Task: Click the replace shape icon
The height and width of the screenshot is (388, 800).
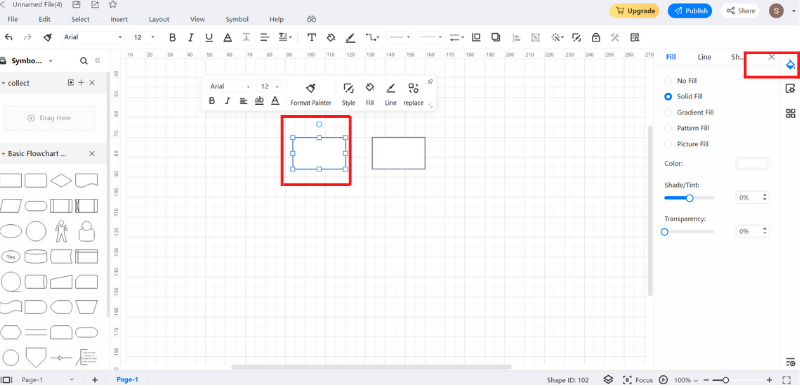Action: click(413, 94)
